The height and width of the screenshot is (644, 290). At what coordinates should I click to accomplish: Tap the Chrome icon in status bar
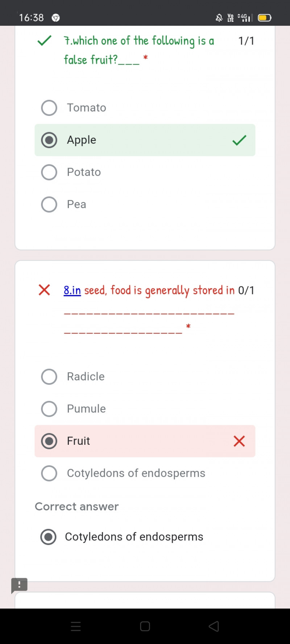pos(55,18)
